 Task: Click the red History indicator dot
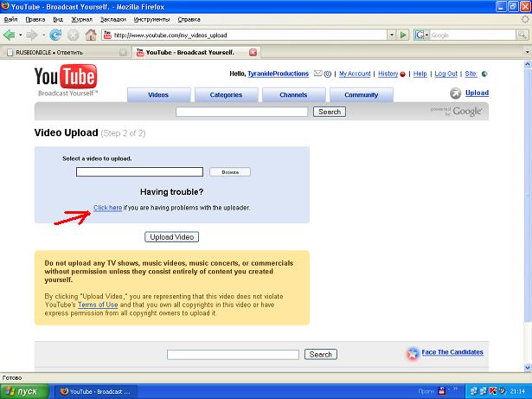tap(403, 74)
